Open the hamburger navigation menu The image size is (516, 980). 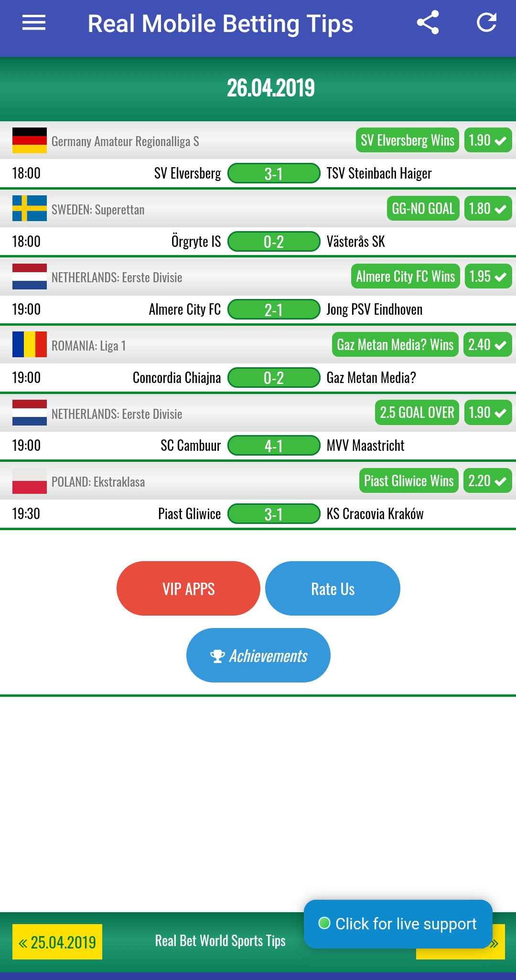click(34, 23)
